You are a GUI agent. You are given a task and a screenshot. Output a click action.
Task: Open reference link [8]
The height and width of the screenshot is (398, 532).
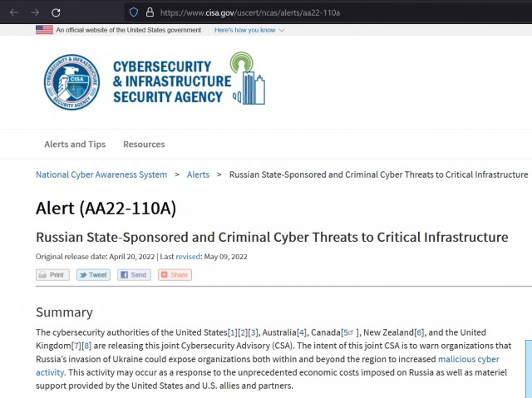[x=86, y=346]
